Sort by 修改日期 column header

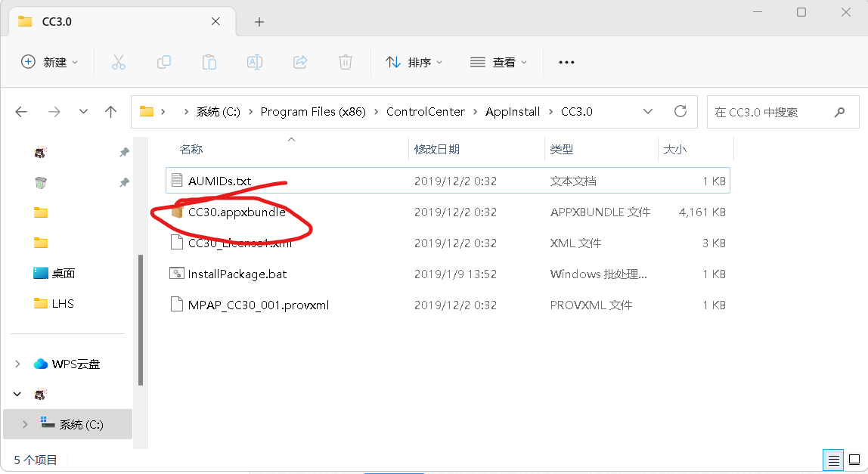coord(437,149)
